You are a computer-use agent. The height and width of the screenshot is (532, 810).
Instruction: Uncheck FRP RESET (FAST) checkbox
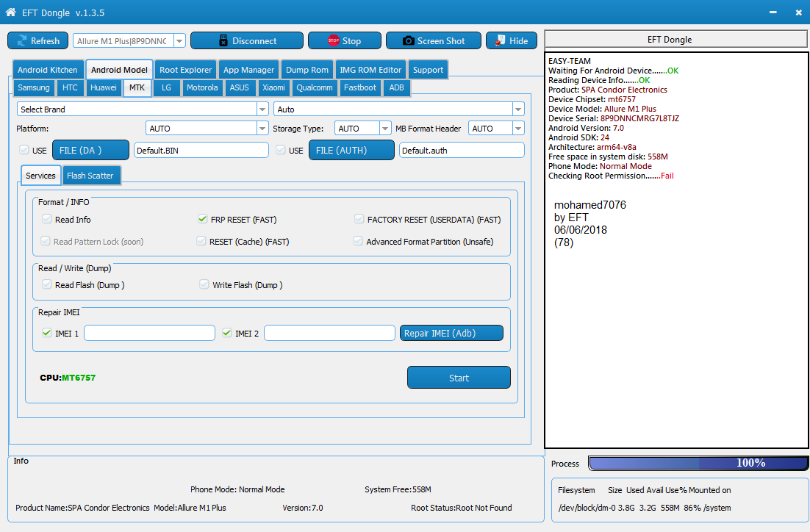pos(203,219)
